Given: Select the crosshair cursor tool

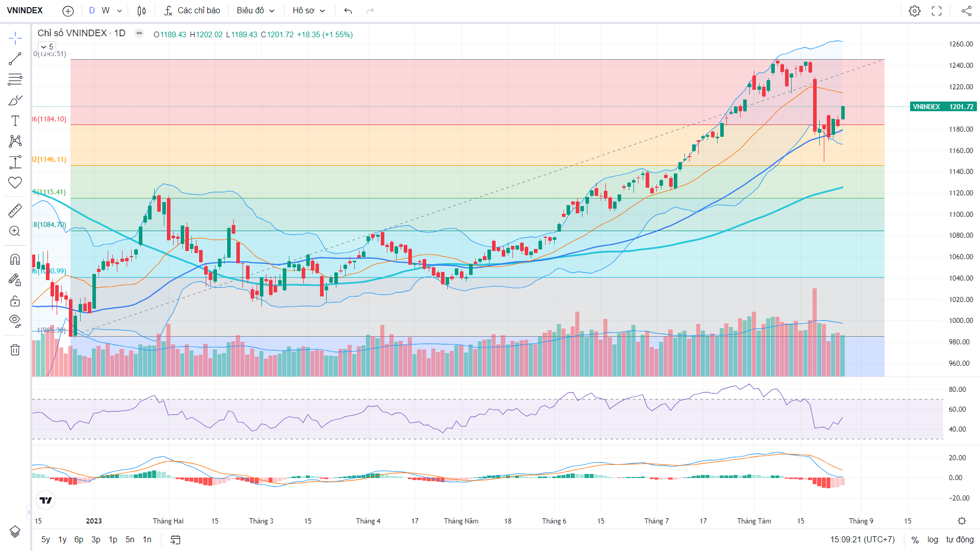Looking at the screenshot, I should pyautogui.click(x=15, y=38).
